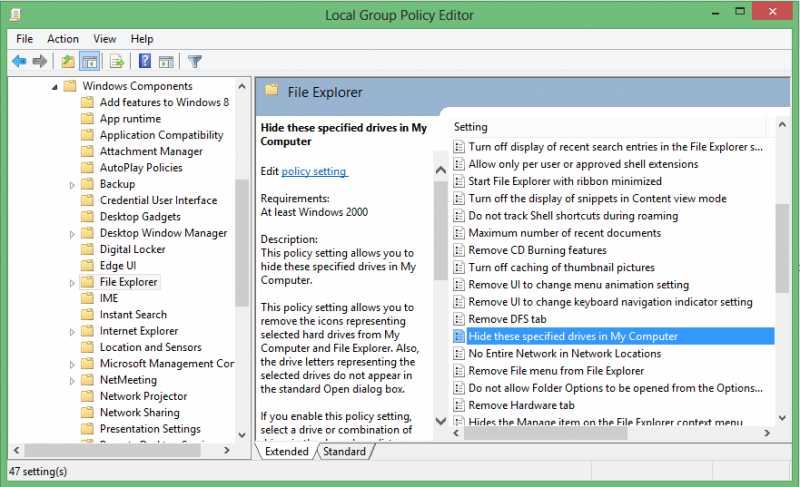Viewport: 800px width, 487px height.
Task: Click the File Explorer header folder icon
Action: (271, 91)
